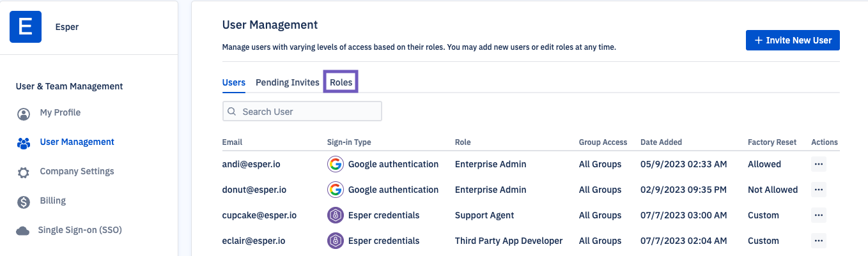Click the Esper company name
Image resolution: width=868 pixels, height=256 pixels.
point(67,27)
